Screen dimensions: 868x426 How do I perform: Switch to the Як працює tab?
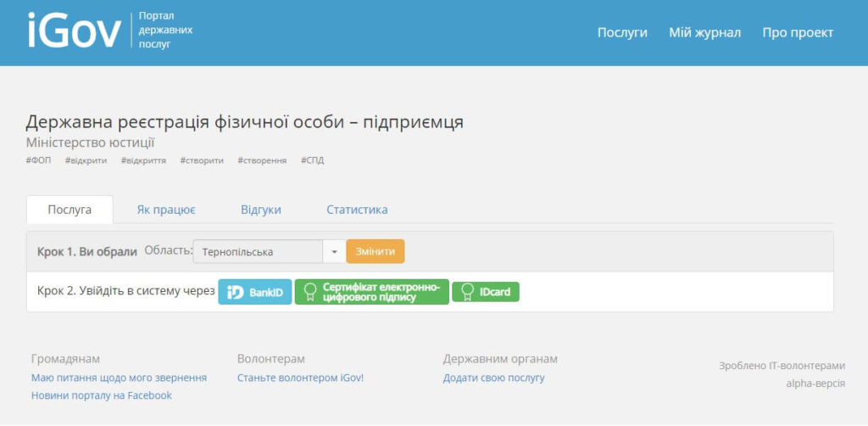(x=166, y=210)
